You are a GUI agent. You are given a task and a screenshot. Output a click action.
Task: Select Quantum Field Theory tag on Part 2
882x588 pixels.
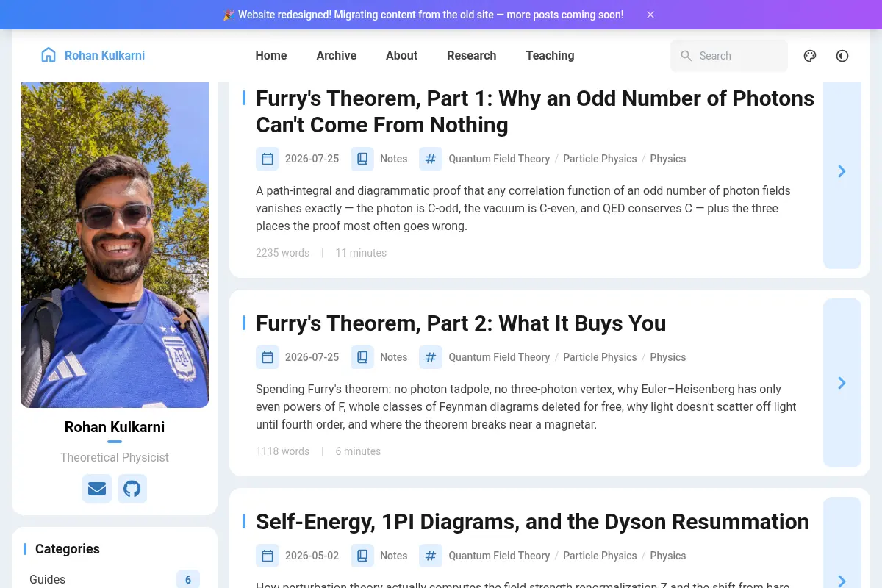point(499,357)
